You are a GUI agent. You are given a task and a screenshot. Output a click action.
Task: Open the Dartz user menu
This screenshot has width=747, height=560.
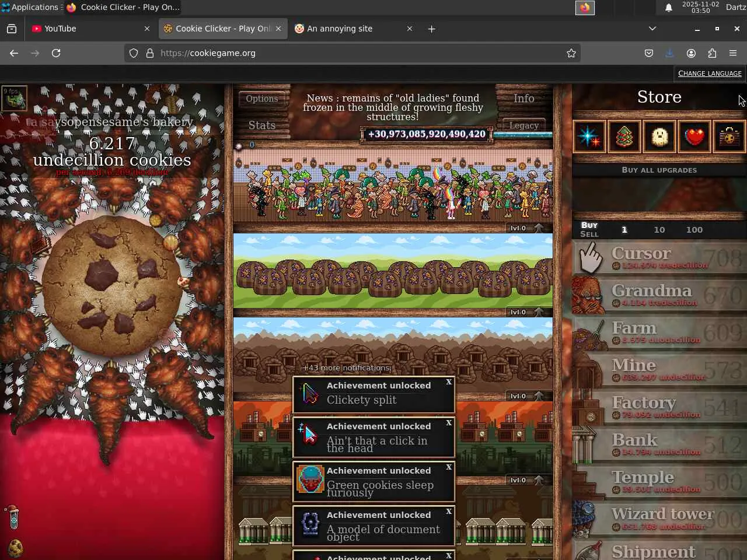point(735,8)
